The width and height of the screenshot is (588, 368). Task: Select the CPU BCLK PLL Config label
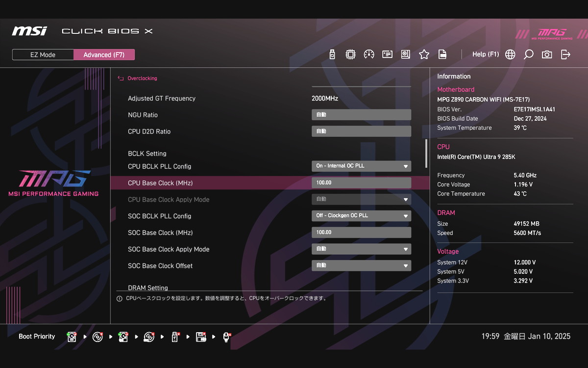159,166
